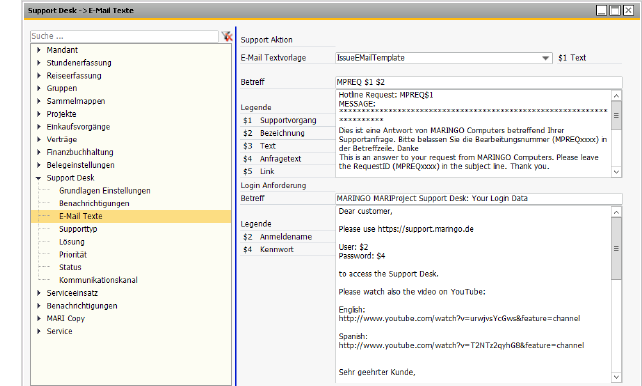The width and height of the screenshot is (642, 386).
Task: Click into the Suche search field
Action: (x=124, y=36)
